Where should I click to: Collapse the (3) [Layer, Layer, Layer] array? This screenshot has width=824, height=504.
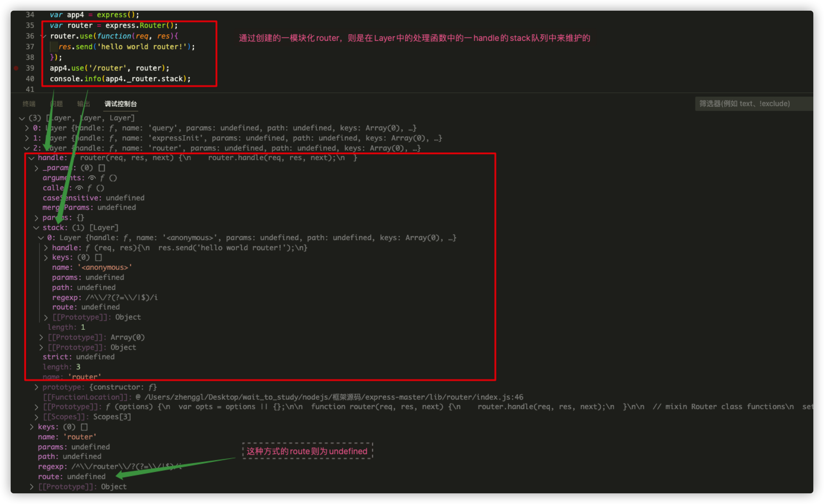(x=22, y=118)
